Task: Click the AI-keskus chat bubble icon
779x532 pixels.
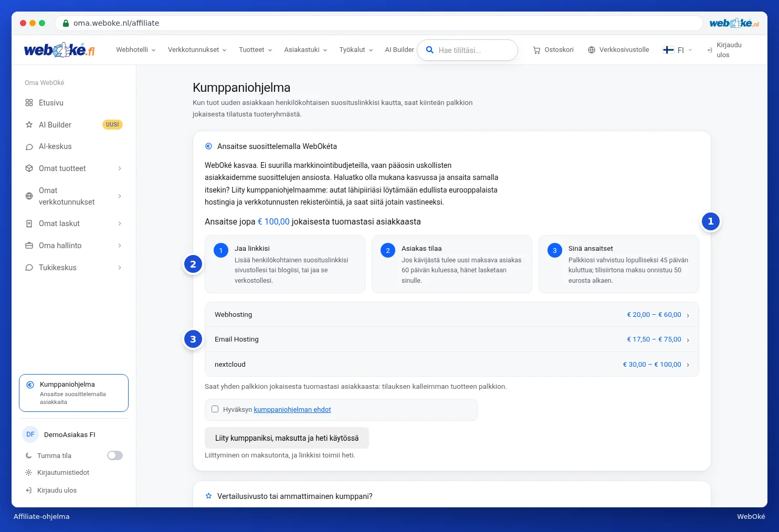Action: (x=29, y=147)
